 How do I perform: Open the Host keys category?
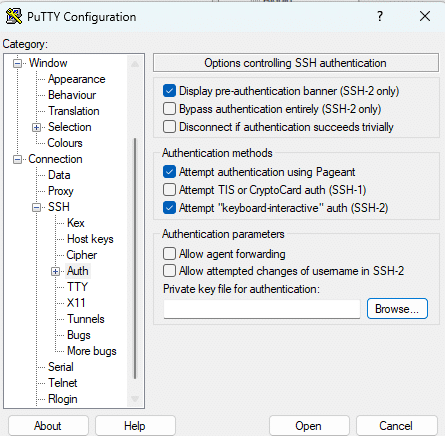point(90,239)
